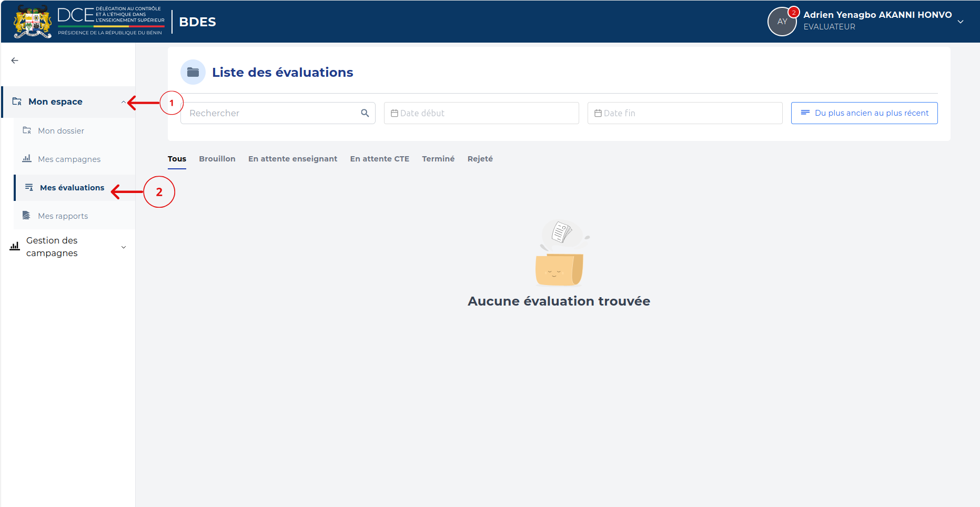Screen dimensions: 980x507
Task: Select the Tous tab
Action: click(x=177, y=159)
